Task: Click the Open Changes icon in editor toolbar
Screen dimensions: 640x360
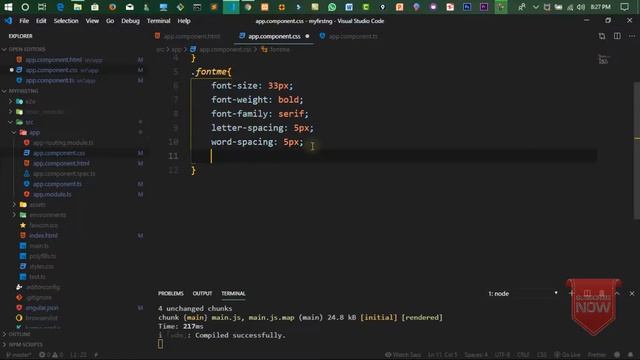Action: click(602, 36)
